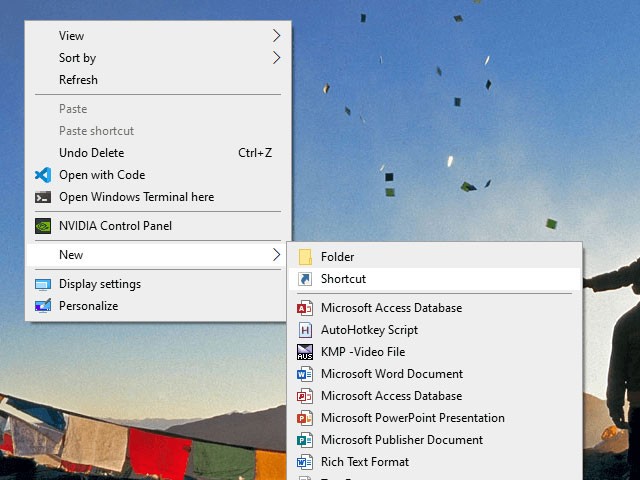Click the Visual Studio Code icon
The width and height of the screenshot is (640, 480).
(x=43, y=175)
